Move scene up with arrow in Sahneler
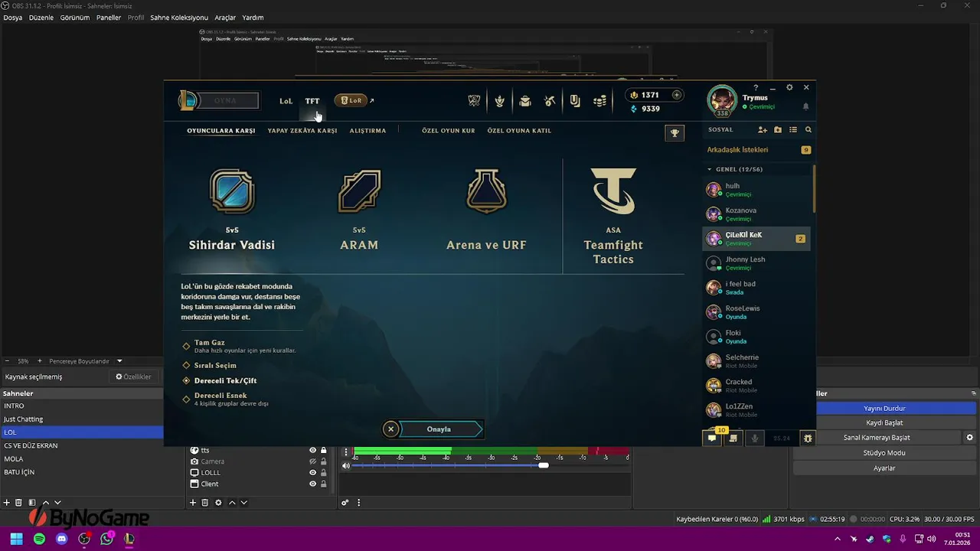The width and height of the screenshot is (980, 551). (x=45, y=503)
